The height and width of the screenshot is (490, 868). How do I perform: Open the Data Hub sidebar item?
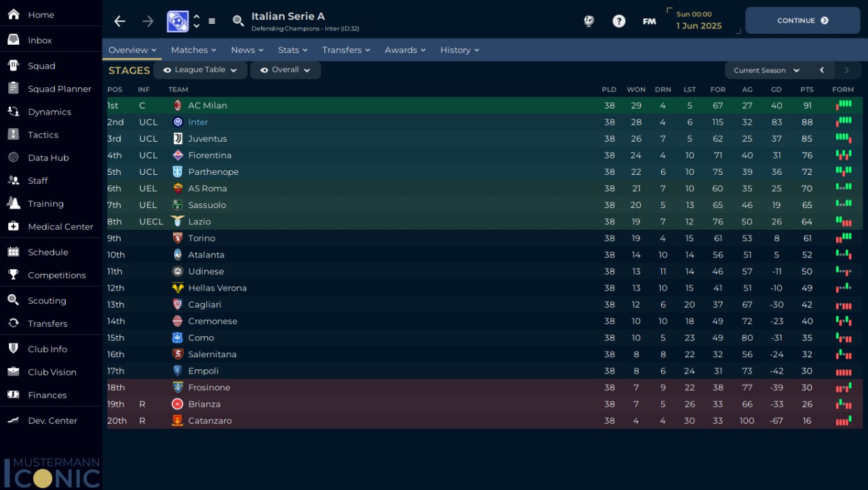point(48,158)
